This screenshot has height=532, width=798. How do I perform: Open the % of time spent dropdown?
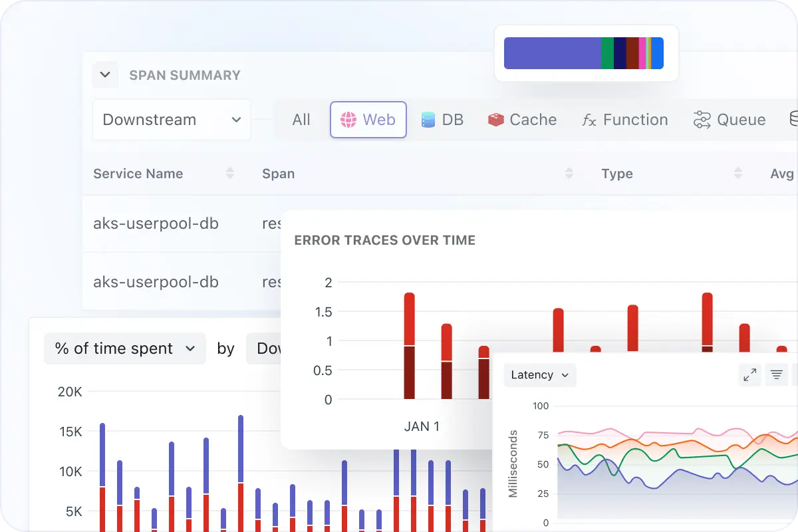pyautogui.click(x=124, y=348)
